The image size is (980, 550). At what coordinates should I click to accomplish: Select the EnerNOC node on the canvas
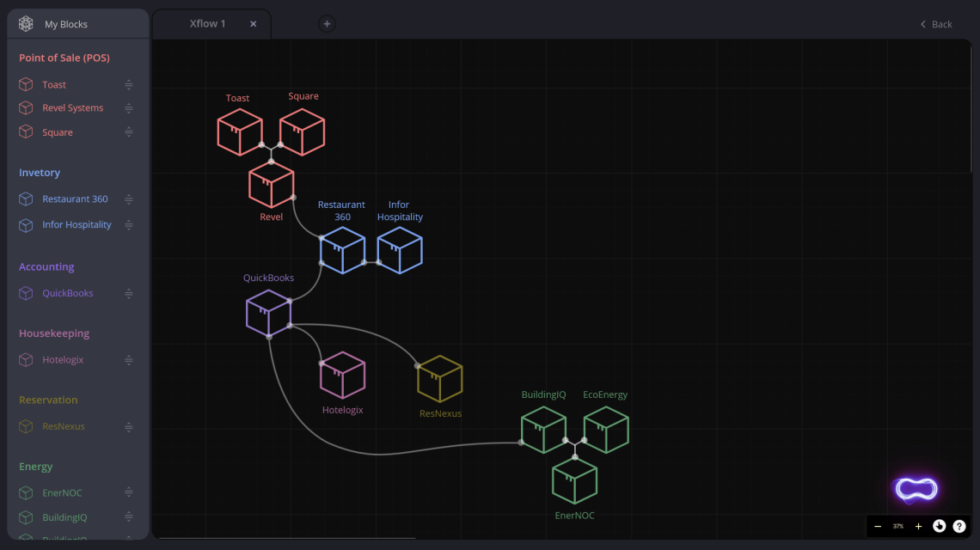pyautogui.click(x=574, y=480)
